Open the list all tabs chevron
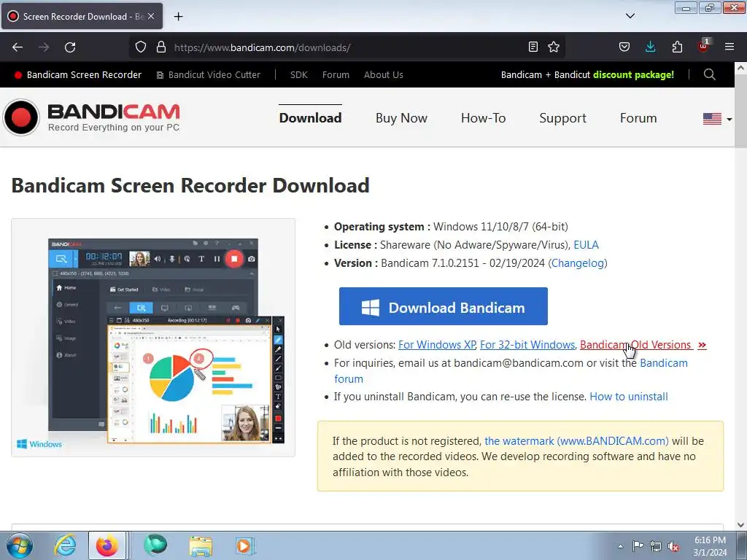 coord(630,16)
